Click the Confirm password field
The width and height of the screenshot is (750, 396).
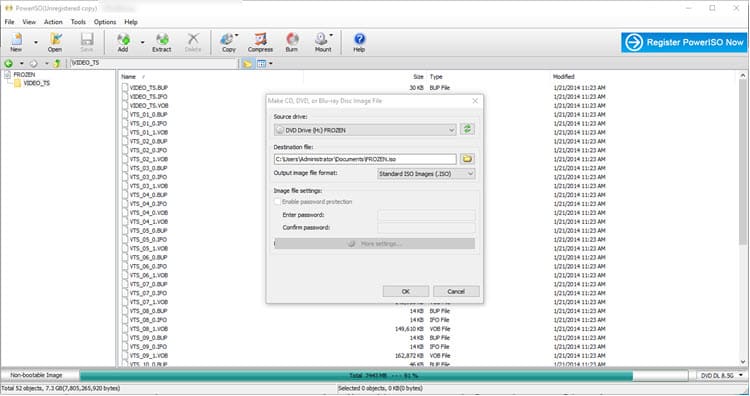426,228
